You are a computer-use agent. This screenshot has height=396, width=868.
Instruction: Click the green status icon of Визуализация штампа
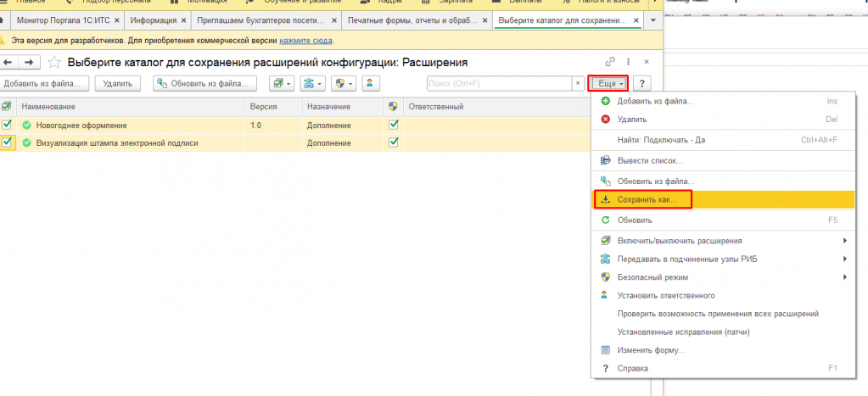26,142
